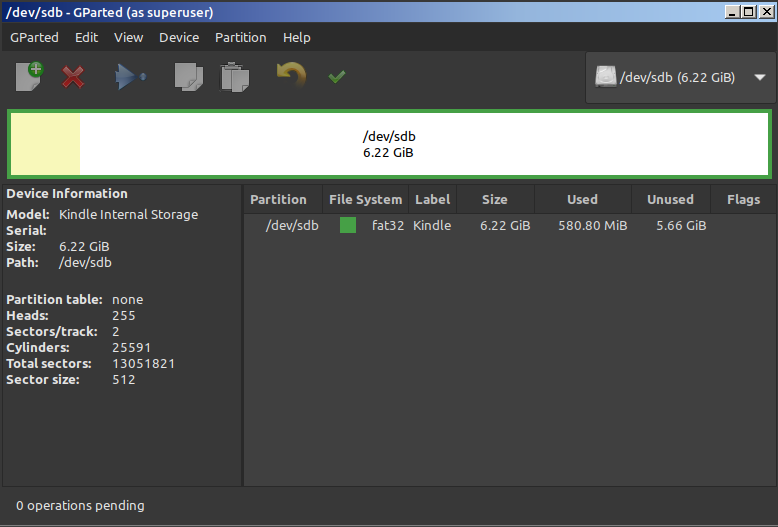
Task: Click the 5.66 GiB unused value
Action: (x=681, y=225)
